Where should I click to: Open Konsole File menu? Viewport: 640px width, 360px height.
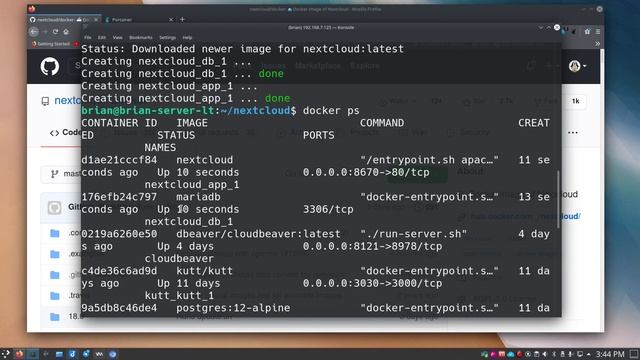pos(88,38)
